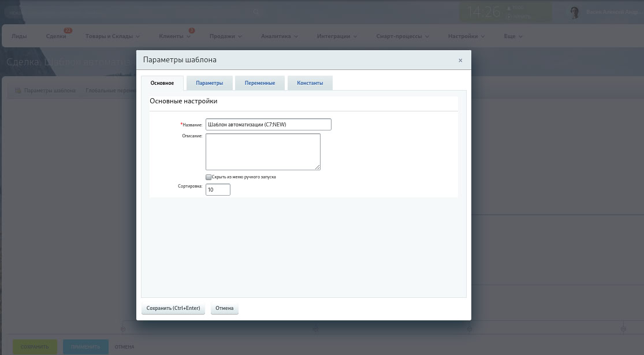Viewport: 644px width, 355px height.
Task: Select the Основное tab in dialog
Action: tap(162, 83)
